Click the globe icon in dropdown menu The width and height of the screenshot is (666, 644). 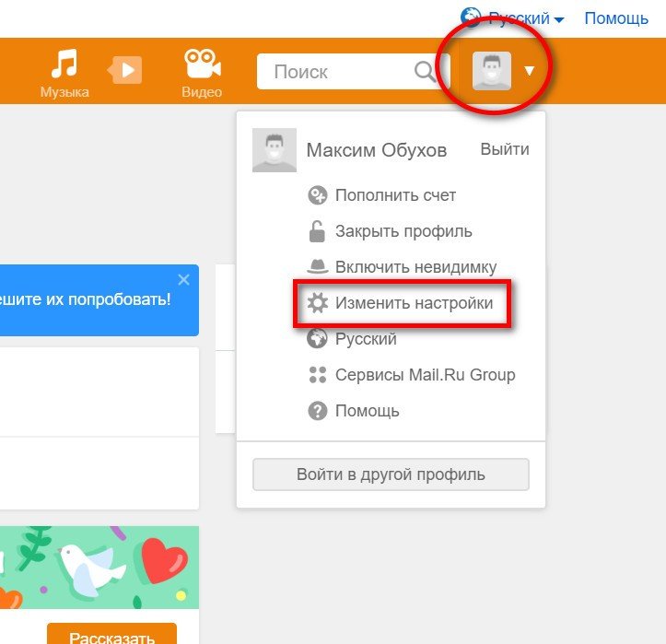[x=317, y=338]
